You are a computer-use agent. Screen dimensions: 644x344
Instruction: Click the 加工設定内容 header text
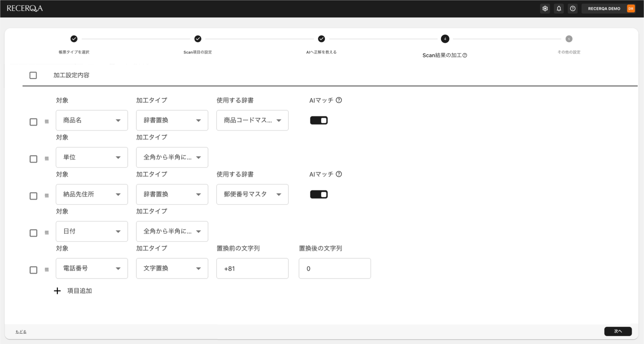[72, 76]
